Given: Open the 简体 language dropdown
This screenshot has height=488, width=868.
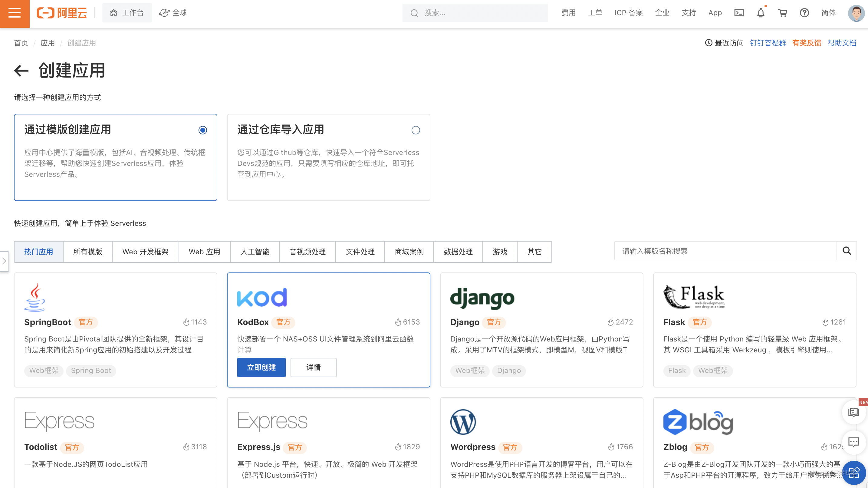Looking at the screenshot, I should 828,13.
